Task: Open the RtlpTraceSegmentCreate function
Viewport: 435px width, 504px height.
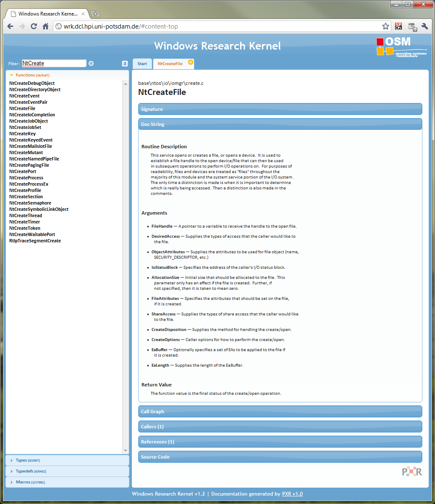Action: click(x=35, y=241)
